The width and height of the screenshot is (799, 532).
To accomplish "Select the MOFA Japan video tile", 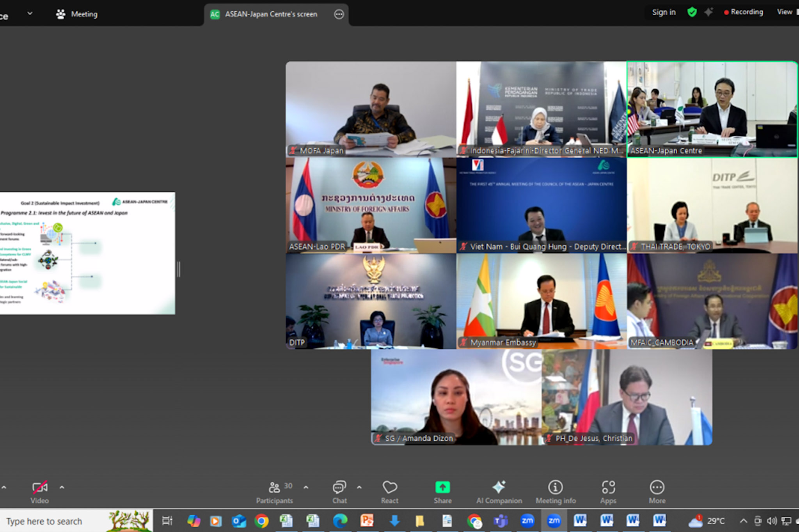I will pos(371,109).
